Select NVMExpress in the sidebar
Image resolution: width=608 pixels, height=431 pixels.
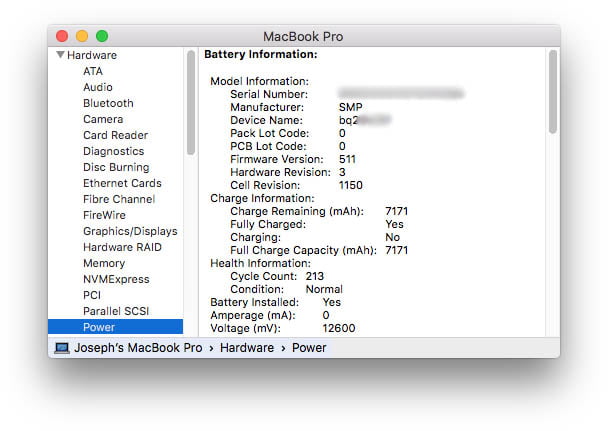pos(116,279)
